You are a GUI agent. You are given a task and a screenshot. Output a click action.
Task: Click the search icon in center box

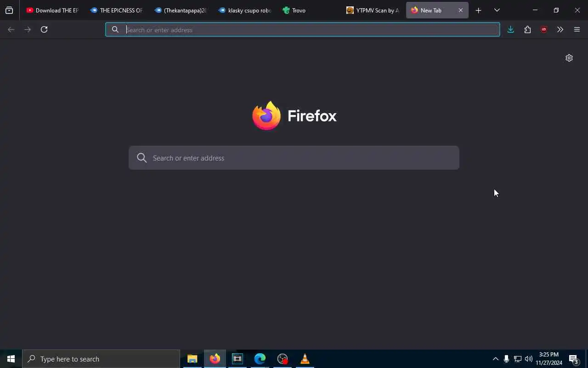click(142, 158)
